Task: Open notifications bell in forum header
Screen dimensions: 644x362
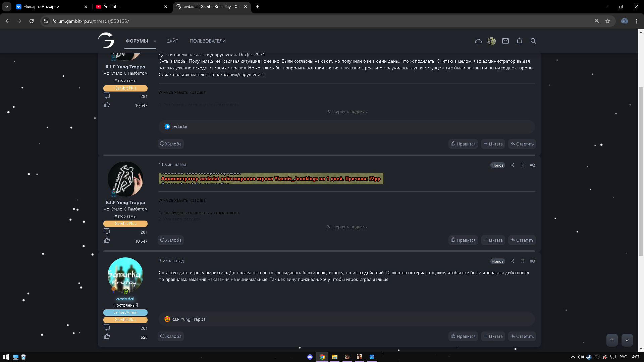Action: (x=519, y=41)
